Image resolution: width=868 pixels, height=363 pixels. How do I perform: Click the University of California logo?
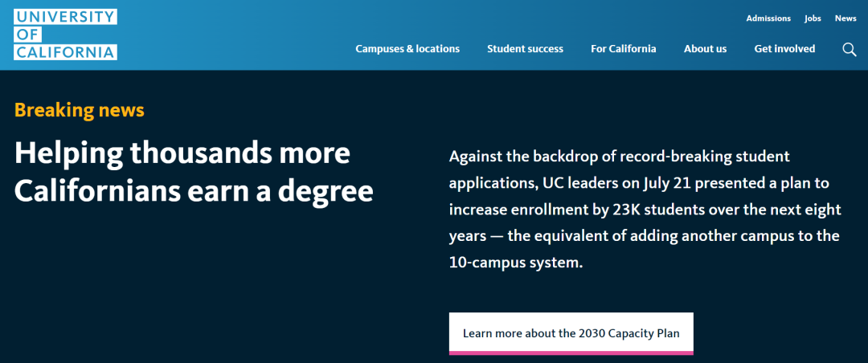65,35
